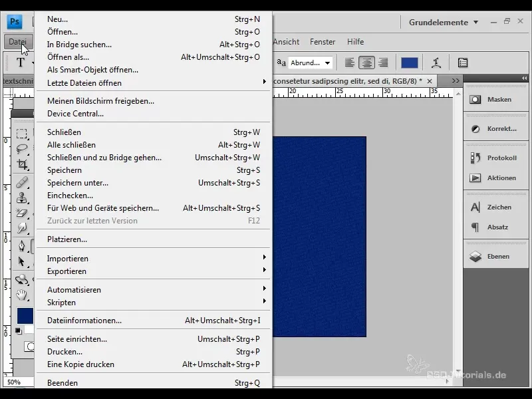Choose Device Central... entry

point(154,114)
